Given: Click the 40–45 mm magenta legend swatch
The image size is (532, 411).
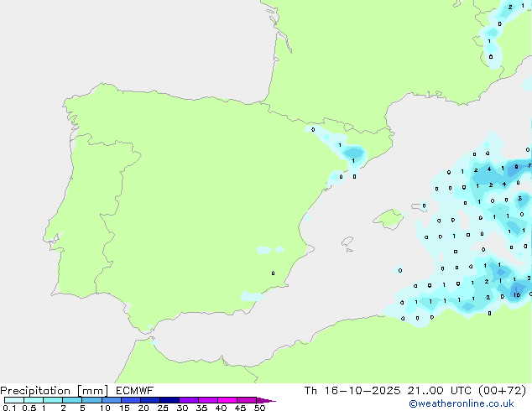Looking at the screenshot, I should [x=227, y=400].
